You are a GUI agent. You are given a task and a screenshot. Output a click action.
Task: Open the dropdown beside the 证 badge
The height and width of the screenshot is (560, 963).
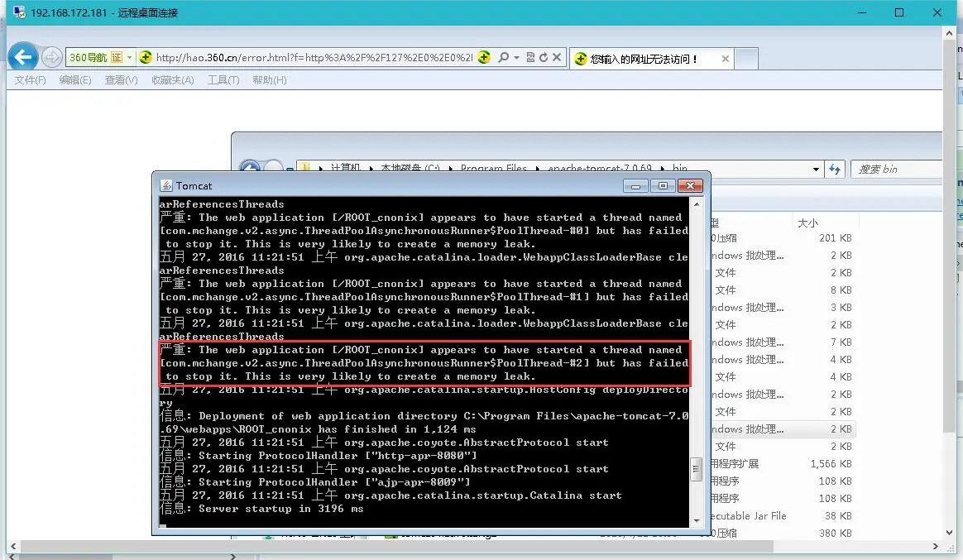(x=129, y=58)
